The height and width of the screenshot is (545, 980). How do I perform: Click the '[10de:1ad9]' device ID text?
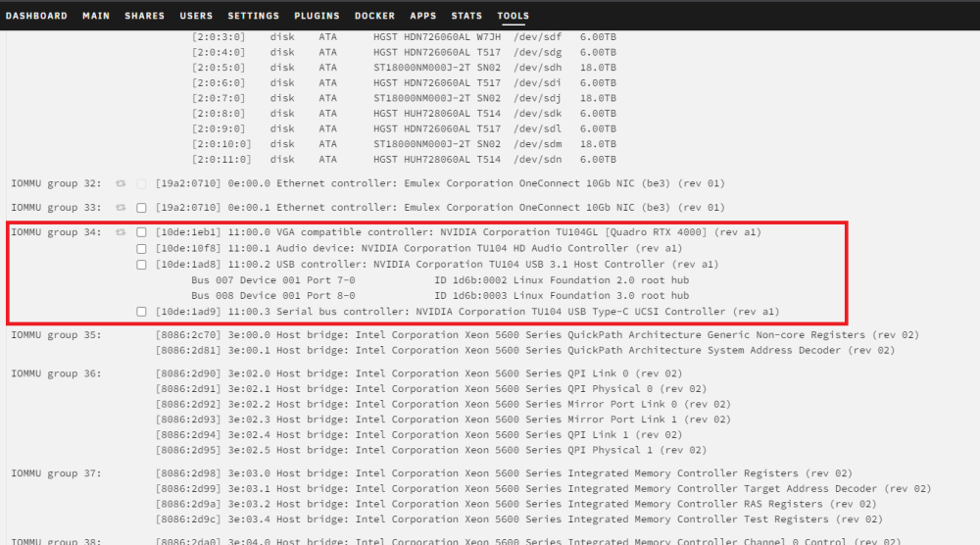click(188, 312)
